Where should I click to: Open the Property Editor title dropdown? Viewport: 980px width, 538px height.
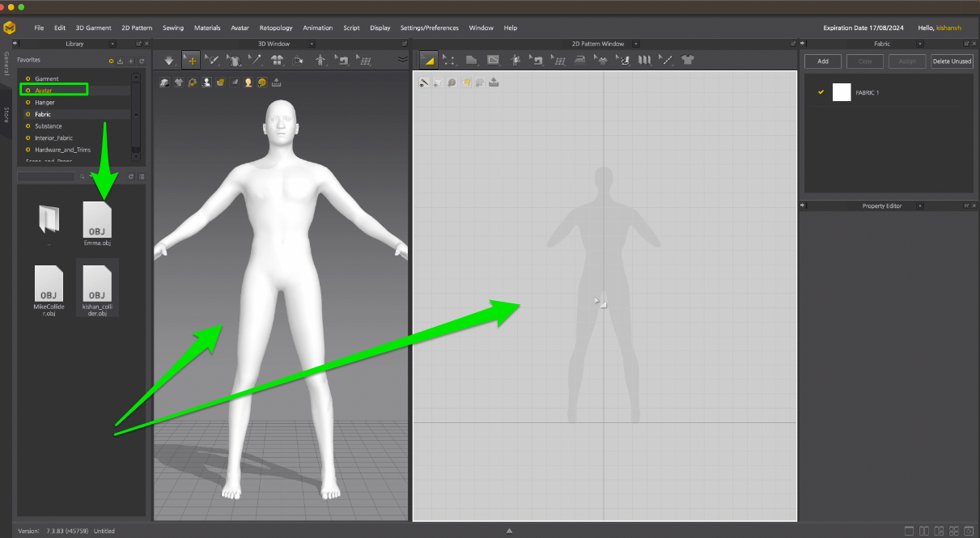point(919,206)
